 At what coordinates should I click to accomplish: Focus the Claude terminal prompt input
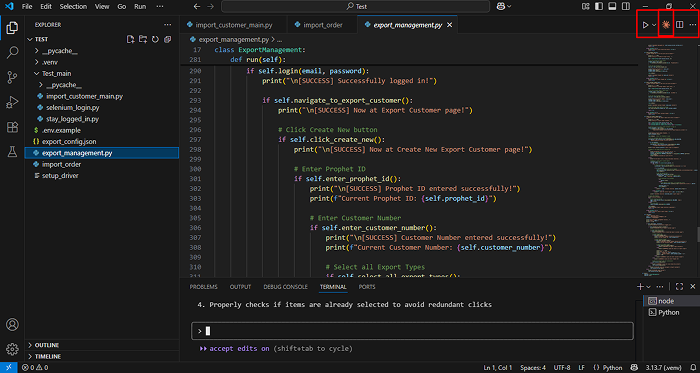click(x=412, y=331)
